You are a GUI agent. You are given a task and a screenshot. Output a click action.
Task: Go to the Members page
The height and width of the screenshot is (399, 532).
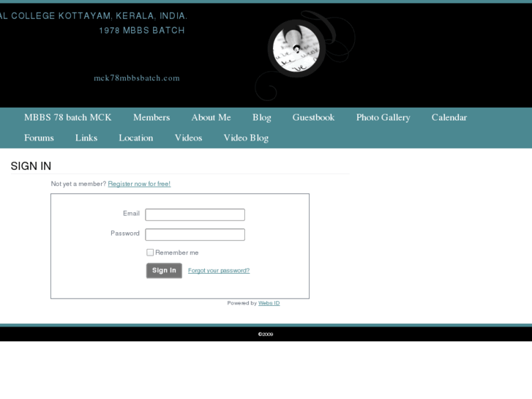151,117
